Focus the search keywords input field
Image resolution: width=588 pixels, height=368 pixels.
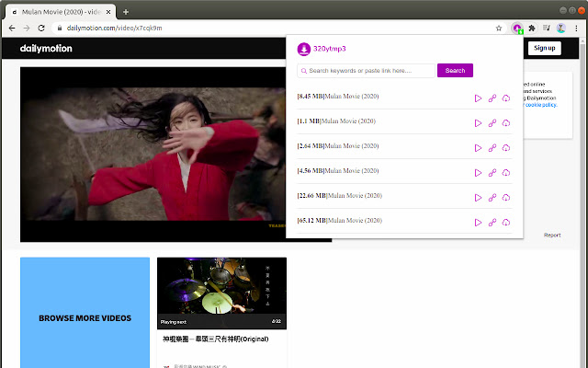point(367,71)
